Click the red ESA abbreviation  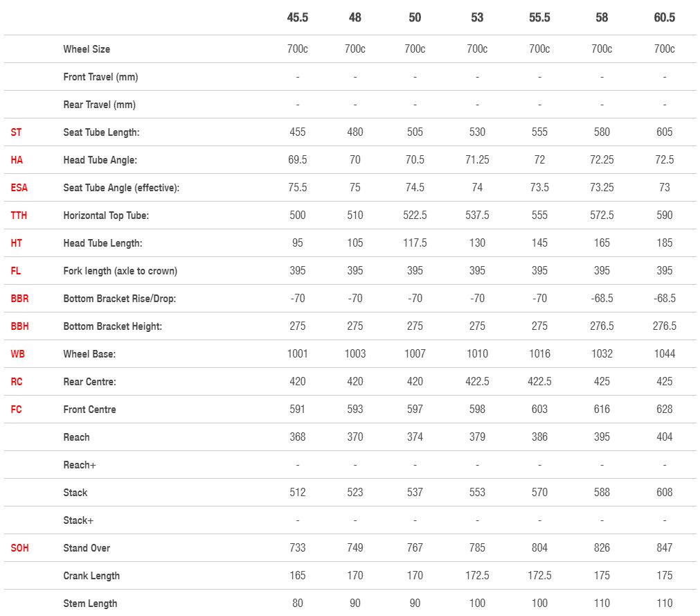19,188
